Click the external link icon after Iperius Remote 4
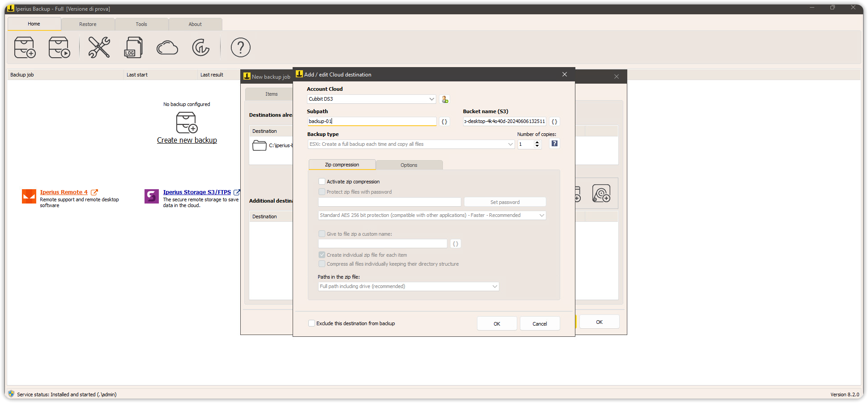This screenshot has width=868, height=403. 94,192
